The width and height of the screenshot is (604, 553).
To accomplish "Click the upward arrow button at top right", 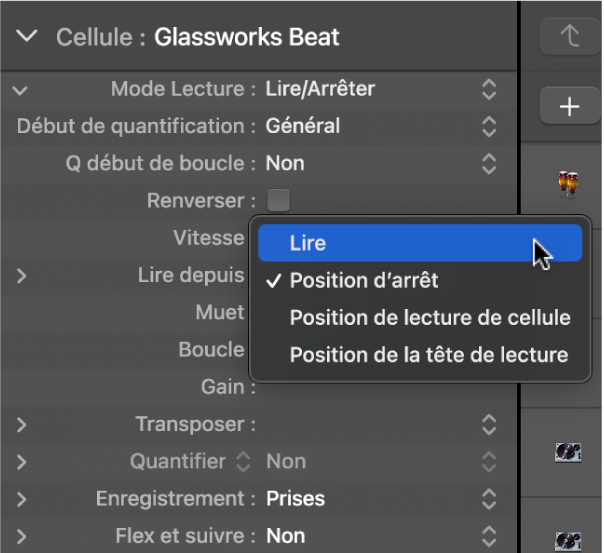I will 569,36.
